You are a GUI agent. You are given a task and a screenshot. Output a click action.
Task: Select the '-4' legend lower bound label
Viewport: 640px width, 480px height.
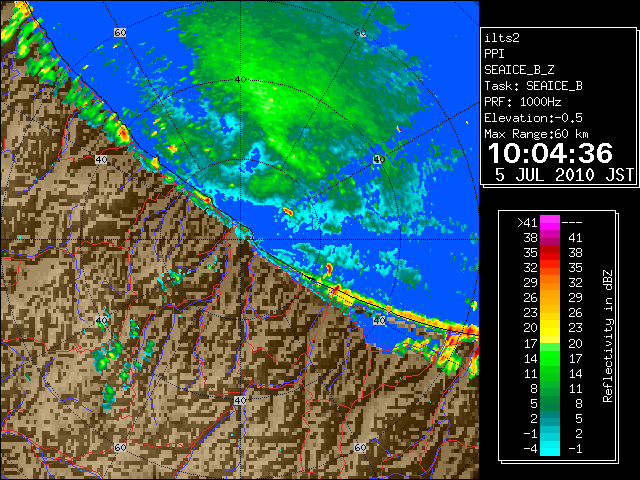pos(530,448)
